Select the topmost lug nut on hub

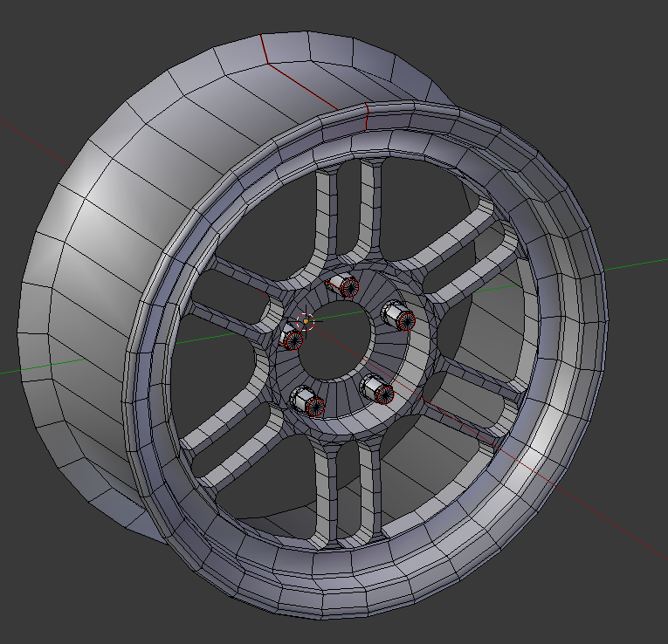(x=344, y=285)
